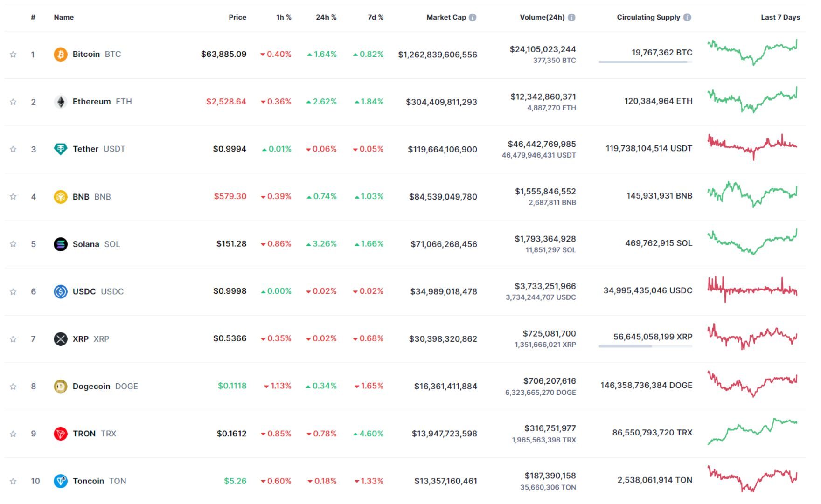Open the Market Cap info tooltip icon
The height and width of the screenshot is (504, 821).
click(x=473, y=17)
